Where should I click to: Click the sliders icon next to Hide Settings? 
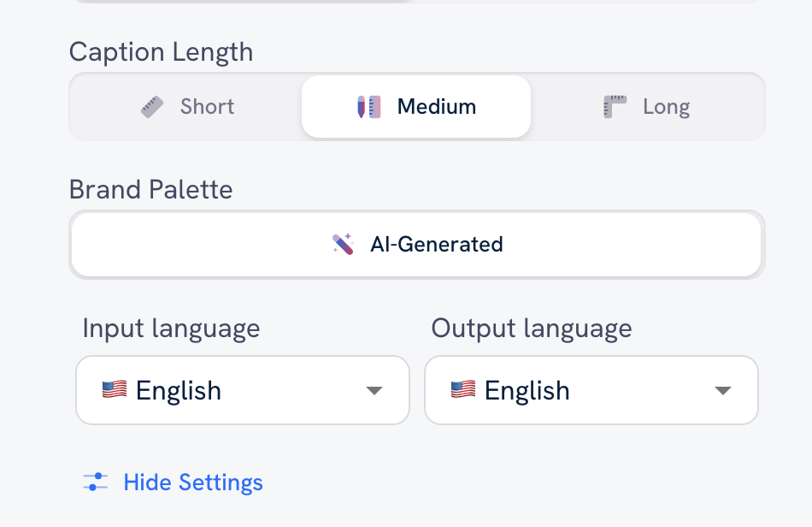(94, 482)
